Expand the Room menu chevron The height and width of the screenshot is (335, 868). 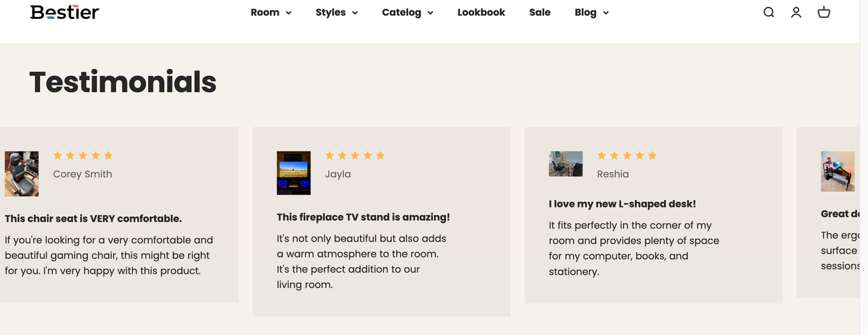coord(288,13)
